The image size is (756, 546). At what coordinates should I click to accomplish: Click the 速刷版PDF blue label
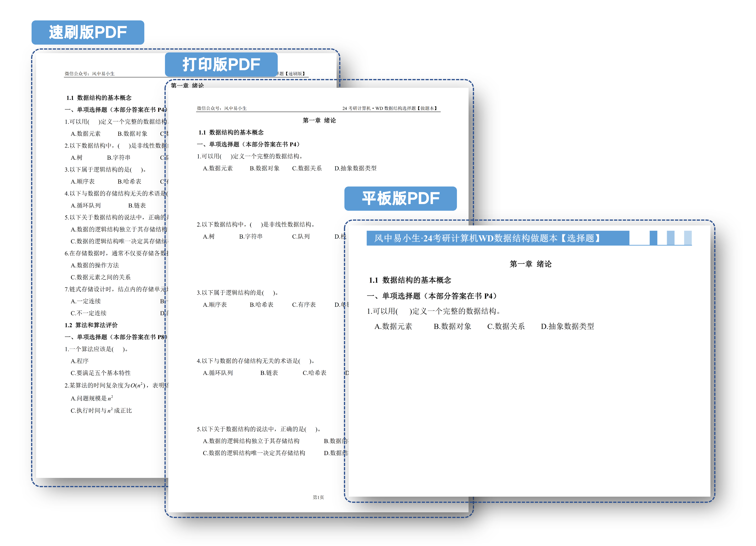(88, 32)
